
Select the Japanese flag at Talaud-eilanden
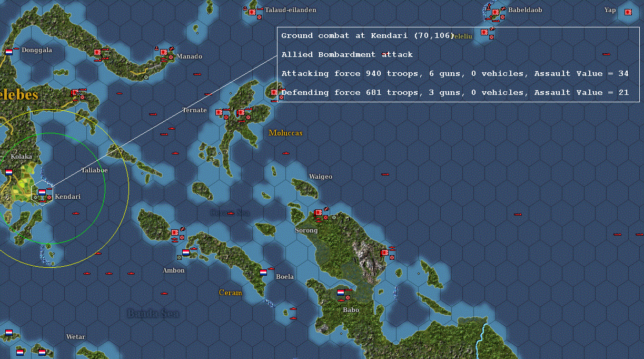pyautogui.click(x=252, y=11)
